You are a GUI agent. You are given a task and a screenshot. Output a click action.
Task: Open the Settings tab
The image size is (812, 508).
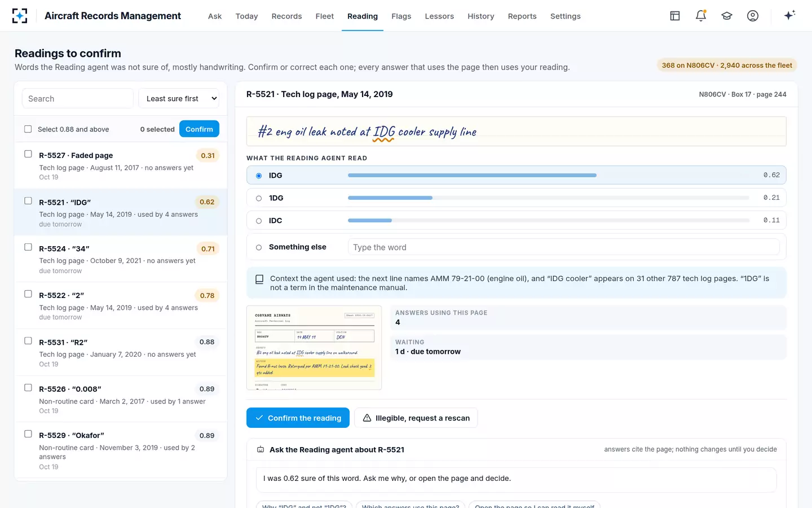(x=566, y=16)
